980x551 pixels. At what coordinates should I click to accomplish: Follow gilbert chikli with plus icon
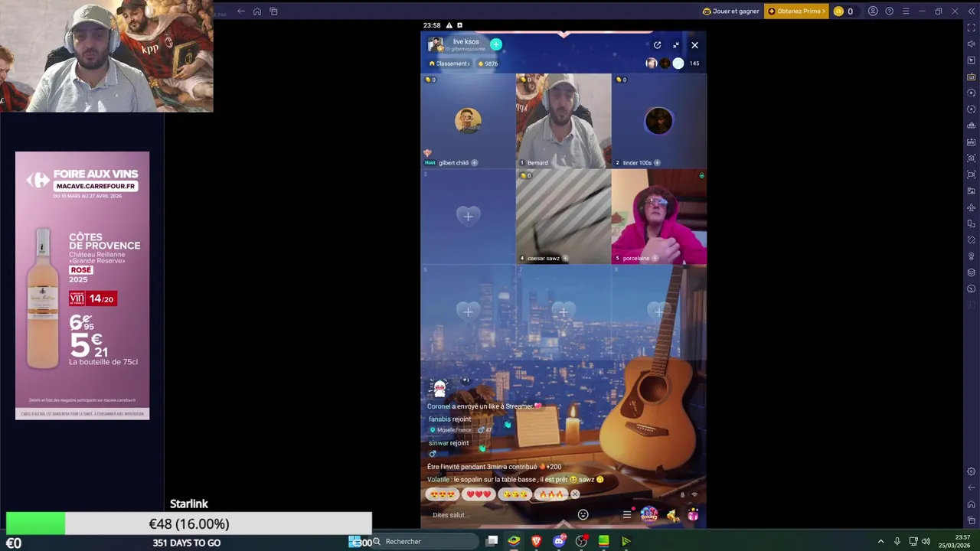click(475, 163)
